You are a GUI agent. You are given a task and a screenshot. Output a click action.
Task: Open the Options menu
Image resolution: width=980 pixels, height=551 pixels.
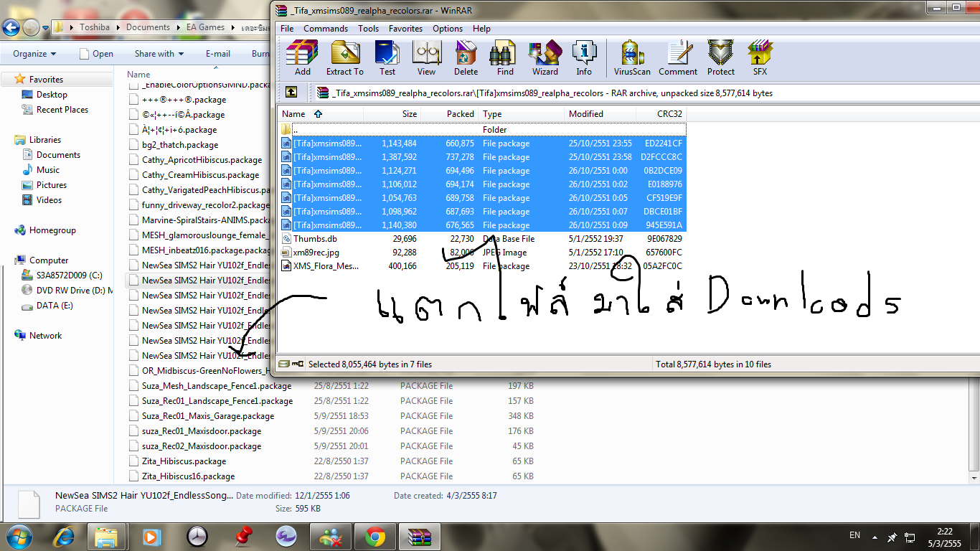[x=448, y=29]
